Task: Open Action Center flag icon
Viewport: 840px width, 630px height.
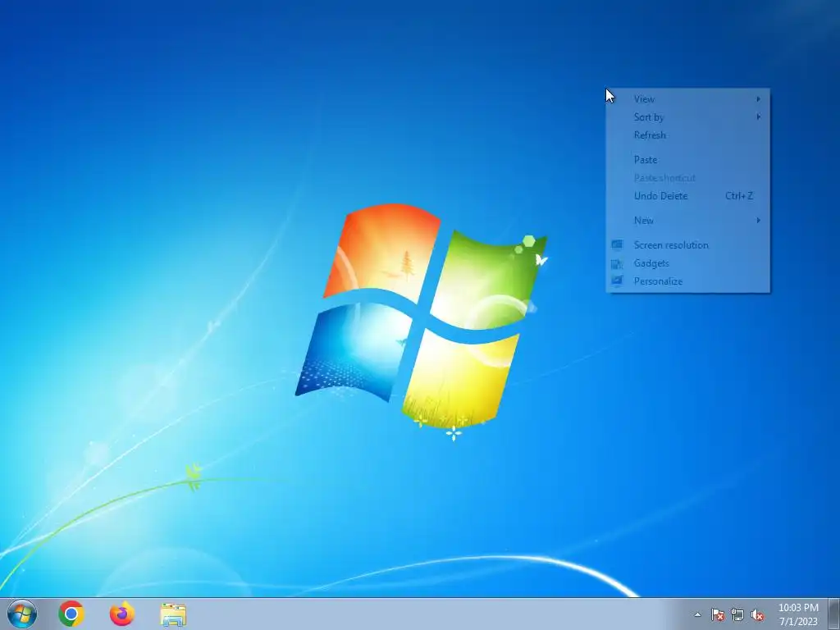Action: pos(718,614)
